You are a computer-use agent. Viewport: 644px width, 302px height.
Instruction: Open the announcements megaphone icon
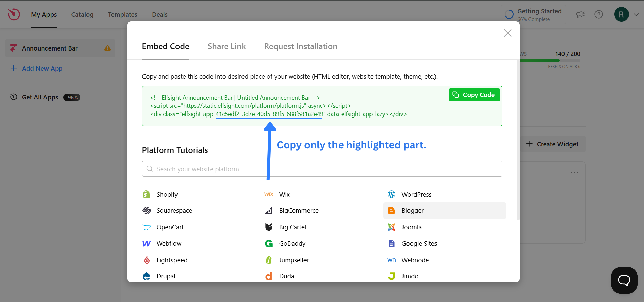coord(580,14)
